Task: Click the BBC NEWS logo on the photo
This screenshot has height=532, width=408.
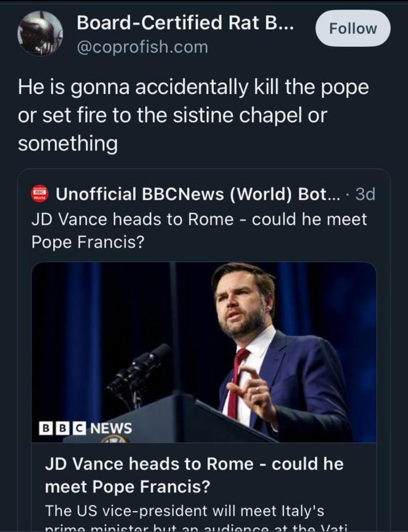Action: (x=86, y=427)
